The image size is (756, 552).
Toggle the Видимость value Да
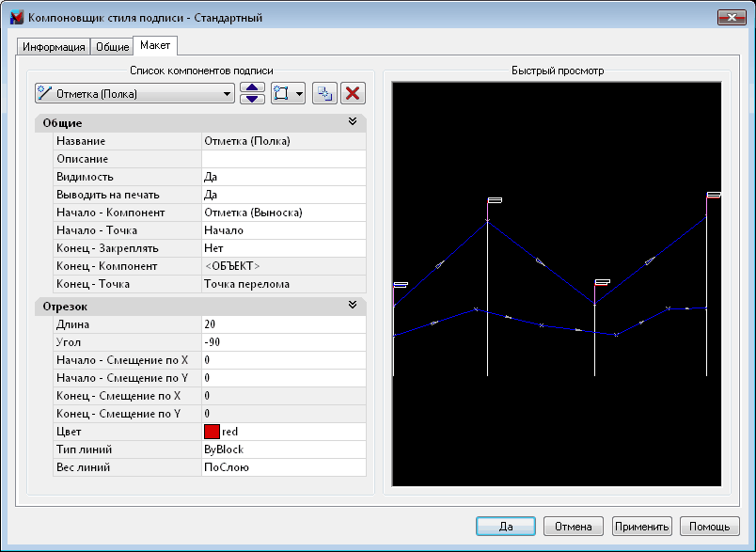coord(282,177)
